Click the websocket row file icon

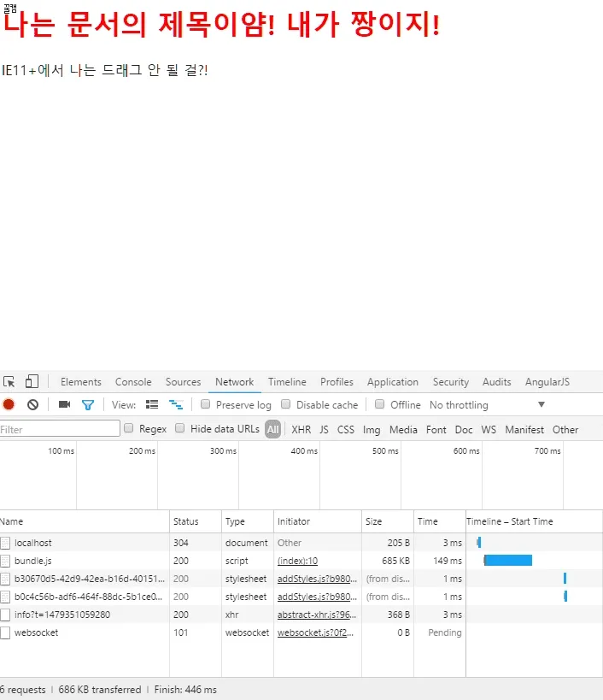(x=5, y=632)
